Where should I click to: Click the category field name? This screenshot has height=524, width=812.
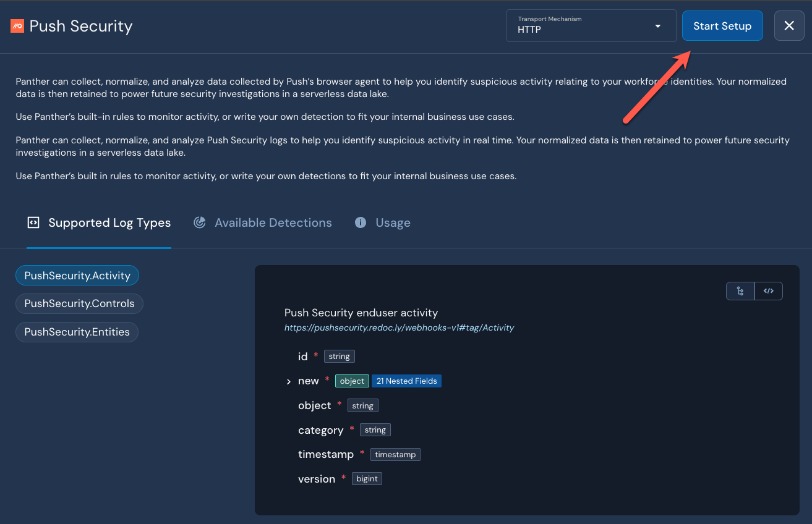[320, 430]
